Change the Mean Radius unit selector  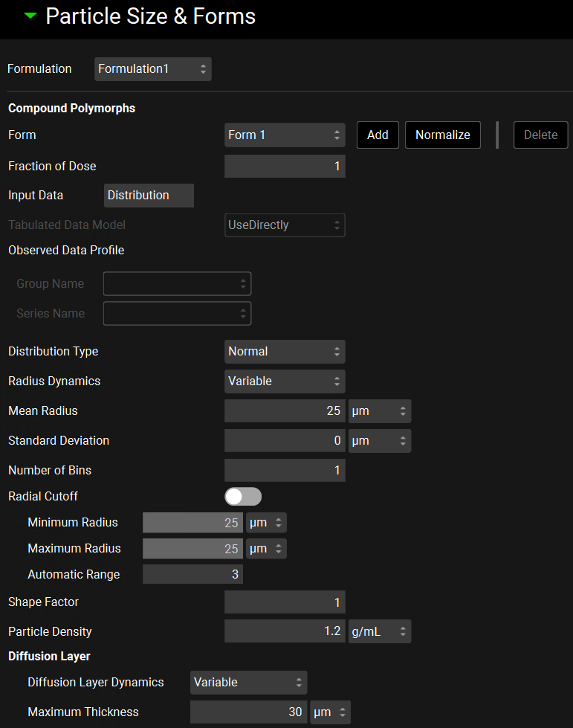[379, 411]
